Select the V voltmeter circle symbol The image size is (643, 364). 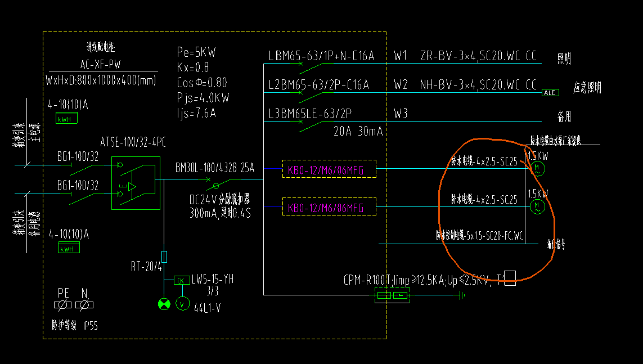[182, 304]
